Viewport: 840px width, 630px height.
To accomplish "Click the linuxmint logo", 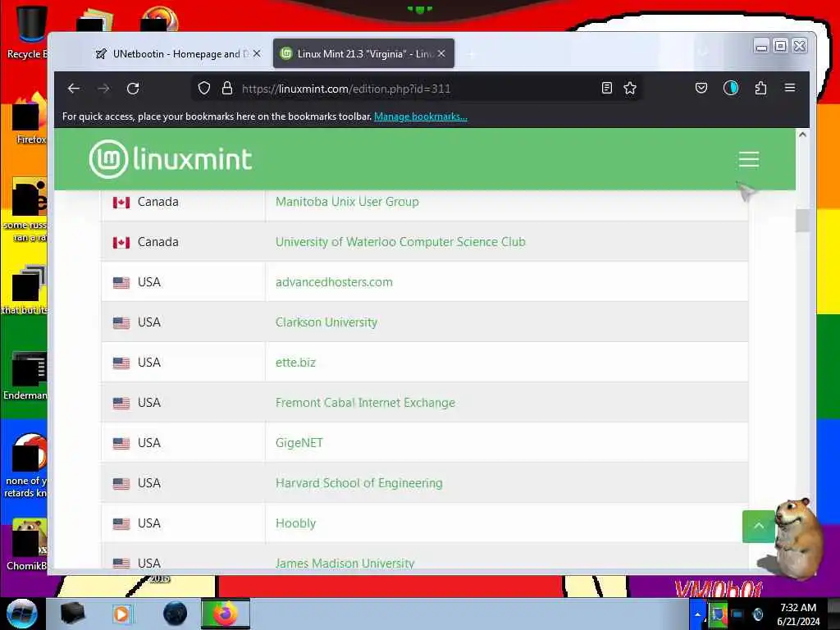I will tap(171, 158).
